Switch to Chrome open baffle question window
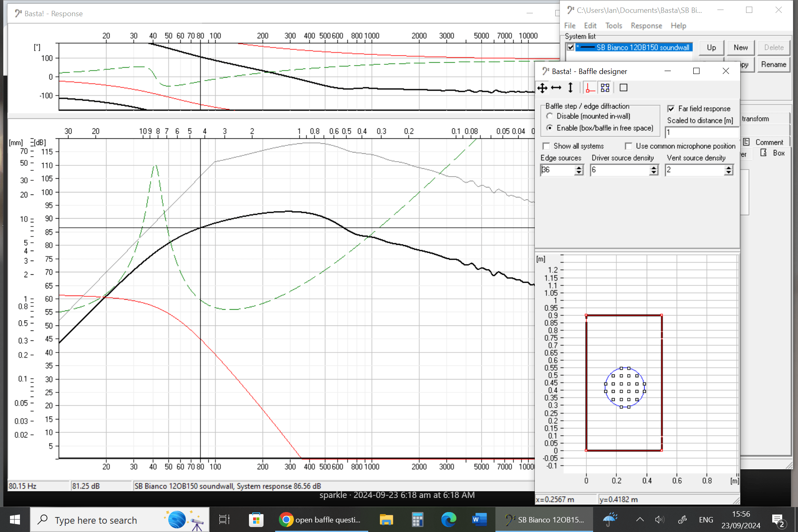The image size is (798, 532). (x=321, y=520)
